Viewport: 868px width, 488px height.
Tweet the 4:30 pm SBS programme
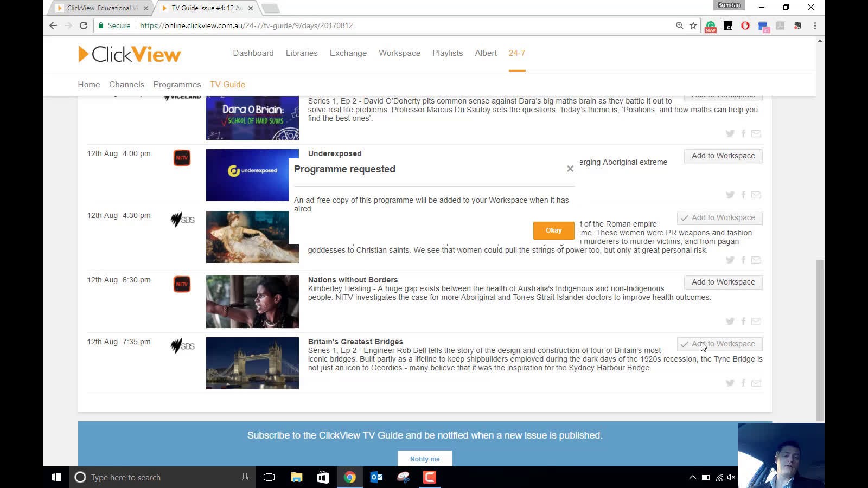click(730, 260)
